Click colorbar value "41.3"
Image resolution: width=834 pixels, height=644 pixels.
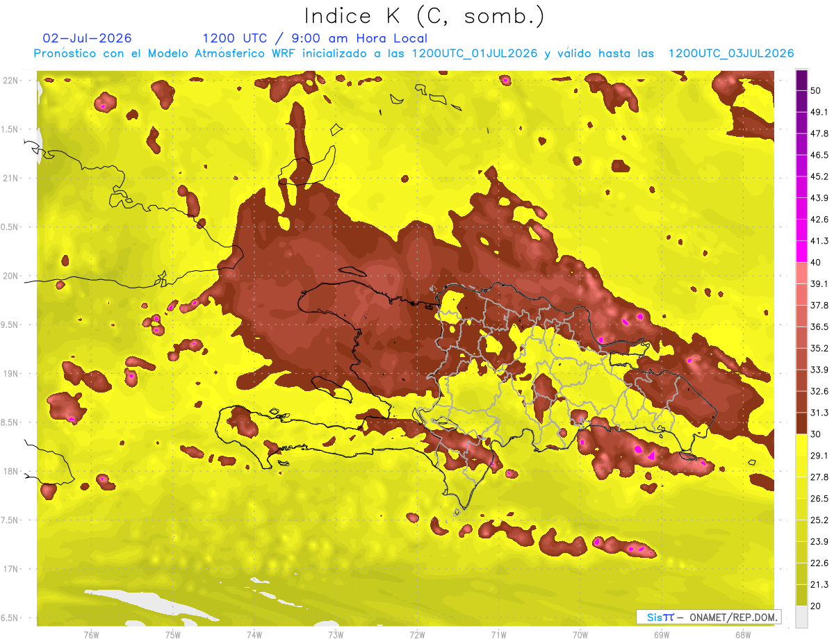819,241
